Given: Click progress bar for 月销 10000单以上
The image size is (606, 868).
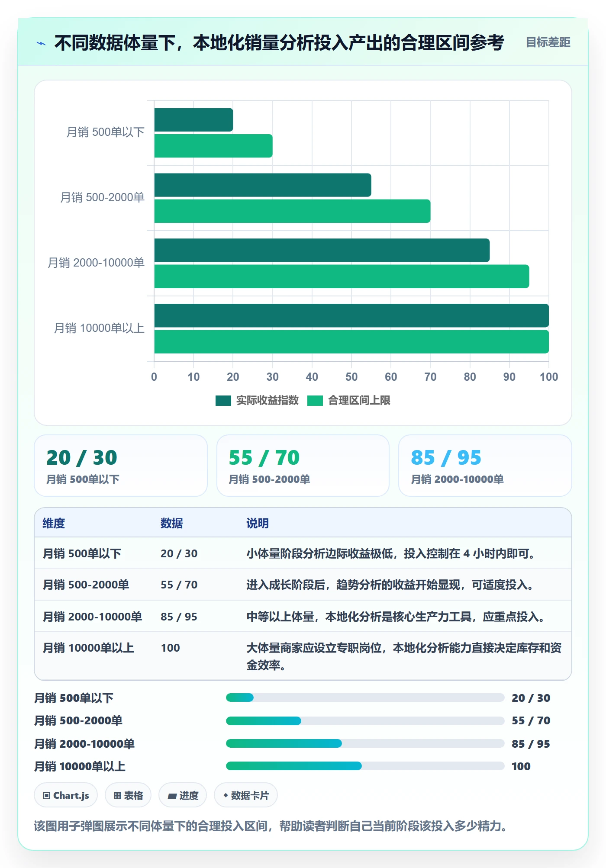Looking at the screenshot, I should [x=365, y=766].
